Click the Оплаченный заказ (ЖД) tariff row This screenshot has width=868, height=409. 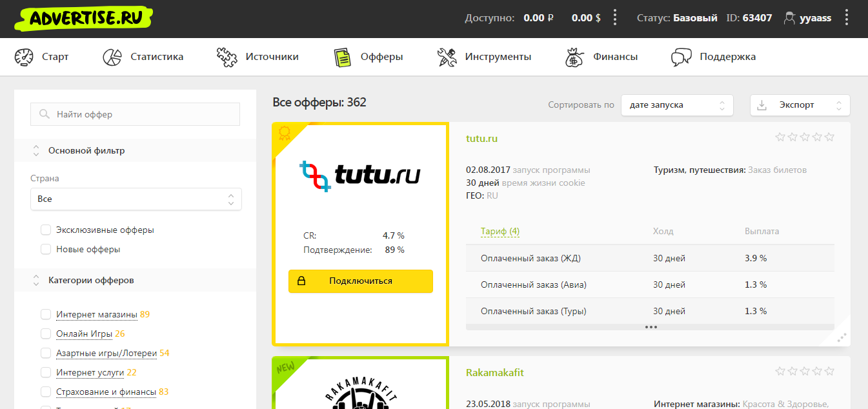[650, 258]
